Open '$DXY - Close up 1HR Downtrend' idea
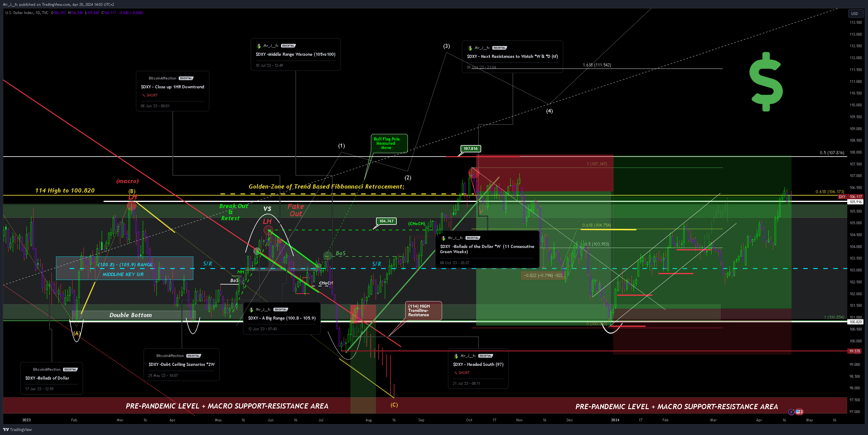Image resolution: width=868 pixels, height=435 pixels. coord(173,87)
